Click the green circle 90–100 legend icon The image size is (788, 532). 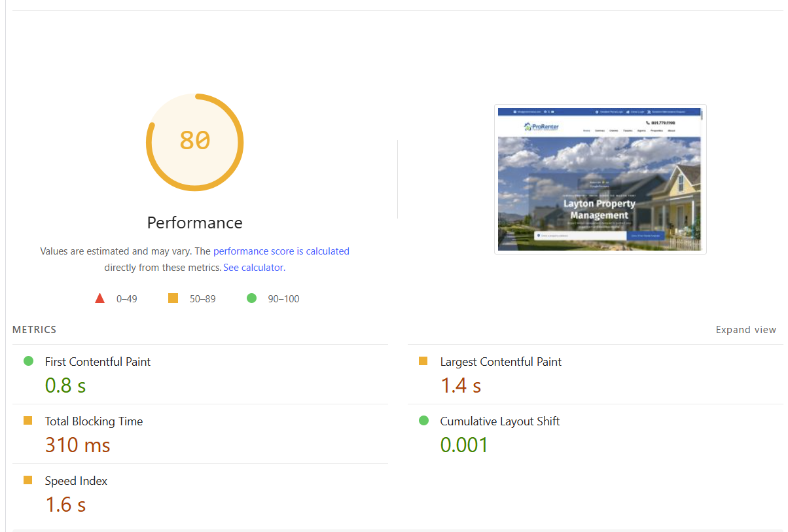[251, 298]
